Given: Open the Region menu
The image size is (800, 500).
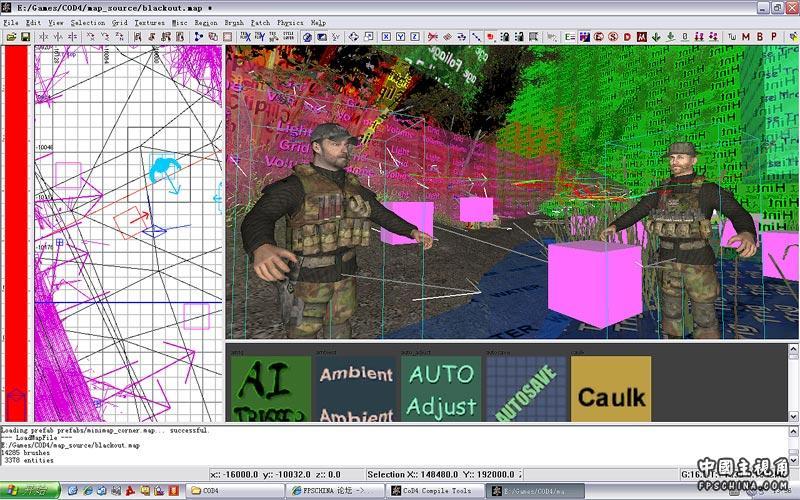Looking at the screenshot, I should pos(206,22).
